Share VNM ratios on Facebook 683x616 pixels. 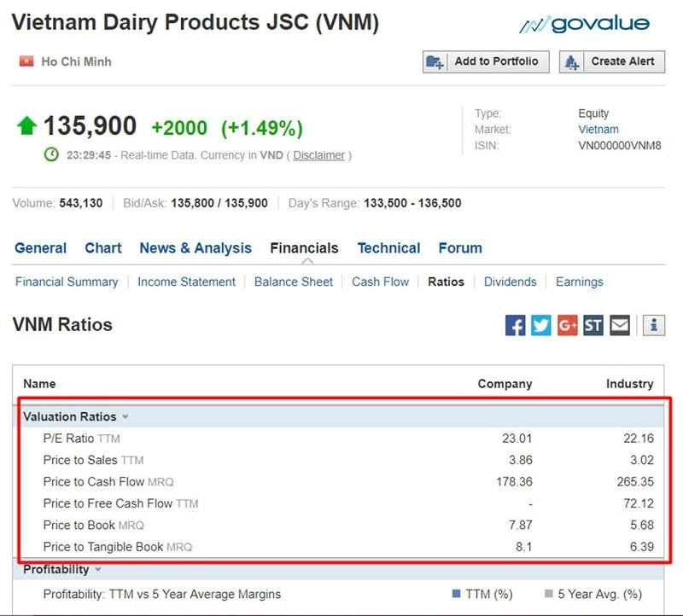coord(515,325)
